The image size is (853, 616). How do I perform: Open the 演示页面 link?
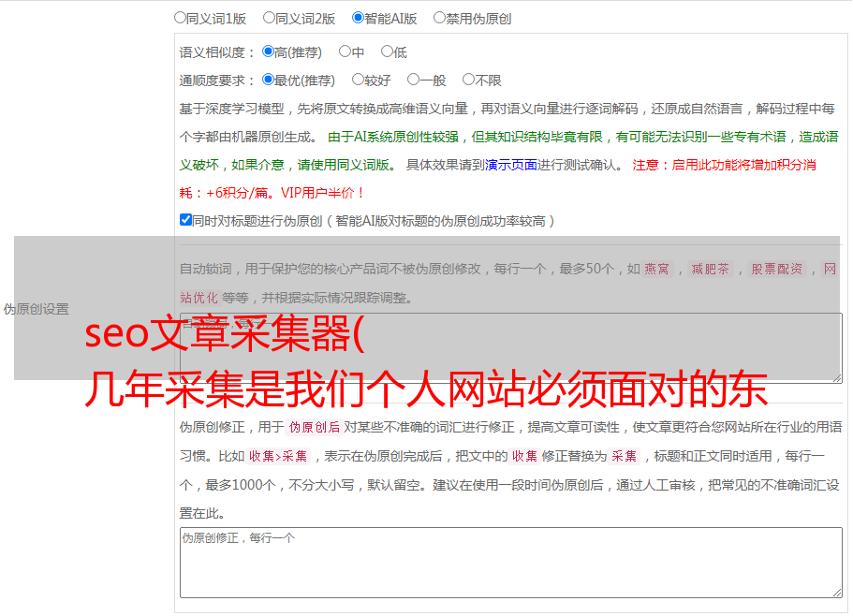[x=511, y=165]
